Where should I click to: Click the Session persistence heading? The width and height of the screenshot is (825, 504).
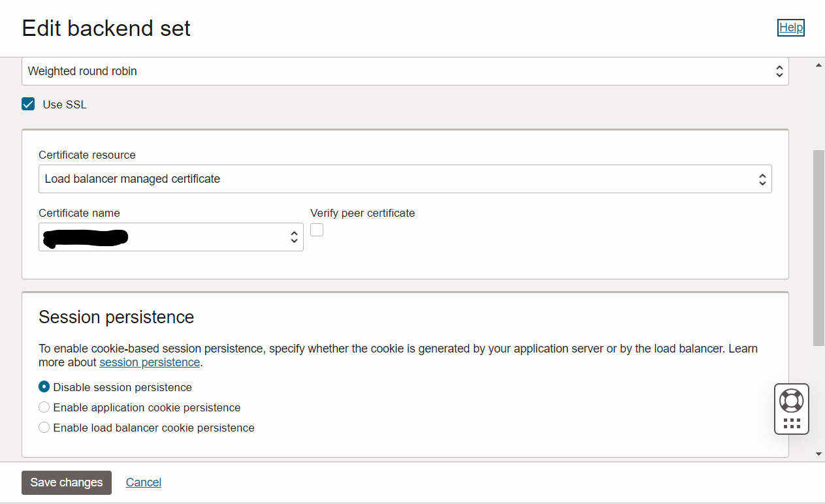point(116,317)
